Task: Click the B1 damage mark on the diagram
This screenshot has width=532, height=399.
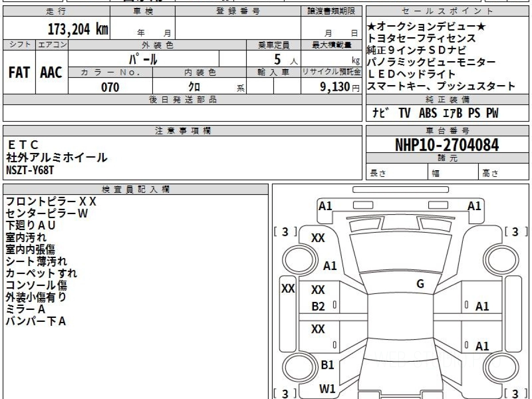Action: pos(327,365)
